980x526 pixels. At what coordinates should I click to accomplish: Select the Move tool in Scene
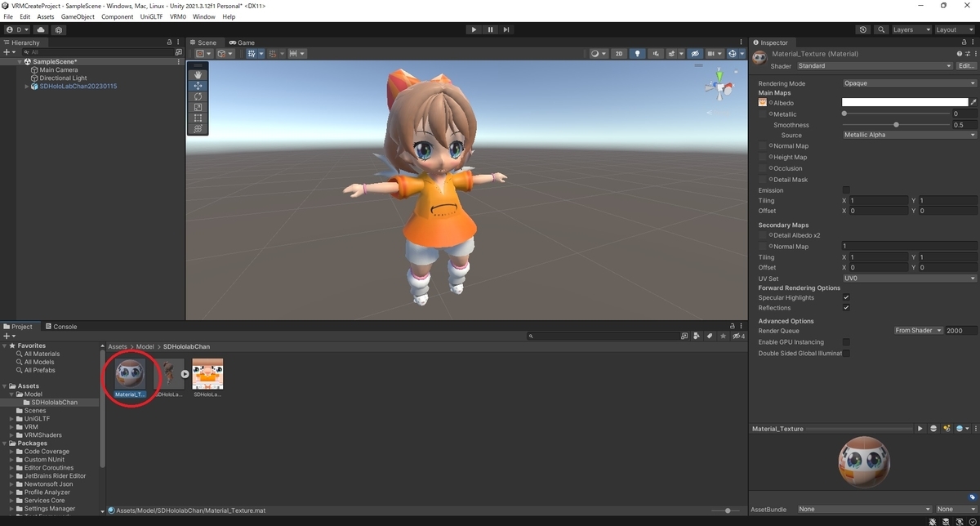[x=198, y=86]
